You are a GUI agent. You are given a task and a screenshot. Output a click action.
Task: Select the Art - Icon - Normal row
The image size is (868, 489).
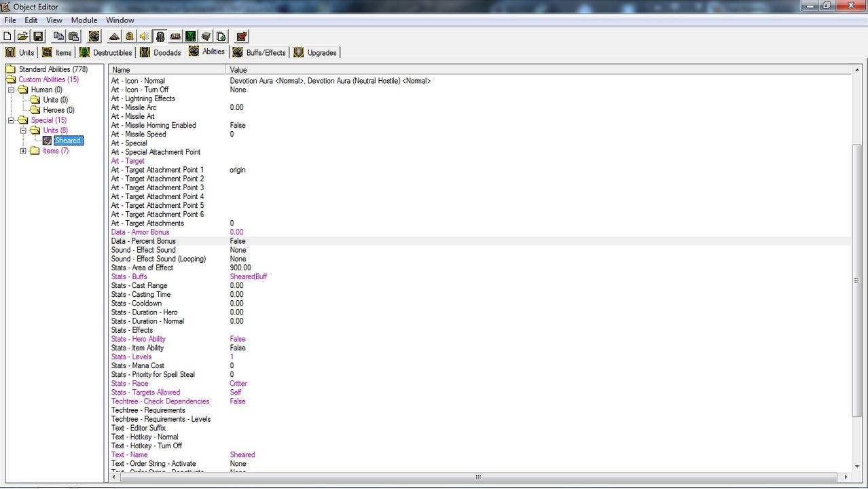click(x=480, y=81)
